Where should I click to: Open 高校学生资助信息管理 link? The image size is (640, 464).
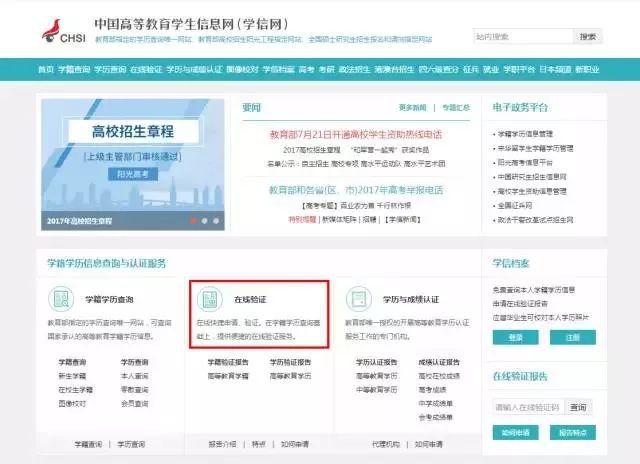coord(532,191)
